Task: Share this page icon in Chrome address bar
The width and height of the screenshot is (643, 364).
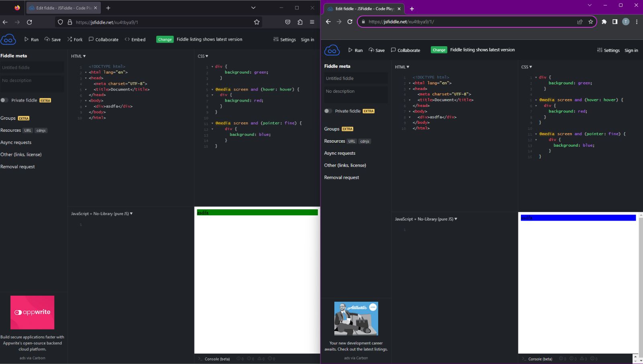Action: tap(580, 22)
